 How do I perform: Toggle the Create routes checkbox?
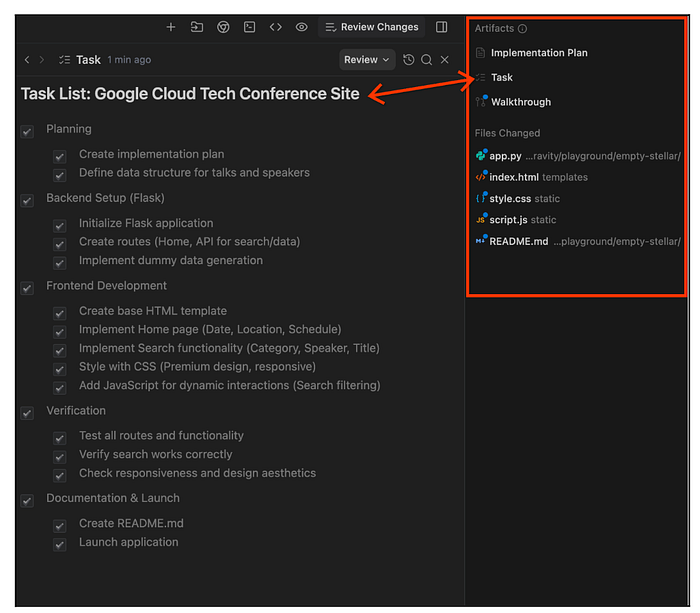(60, 244)
